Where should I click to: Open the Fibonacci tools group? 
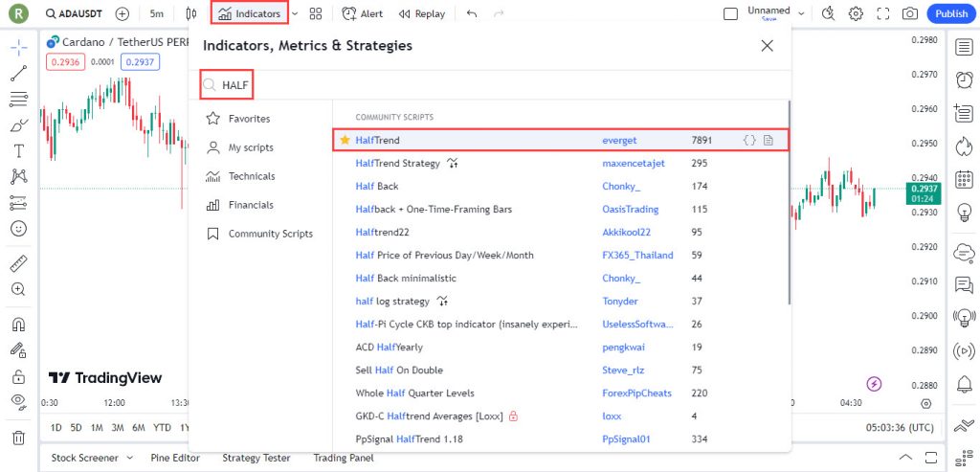point(19,100)
